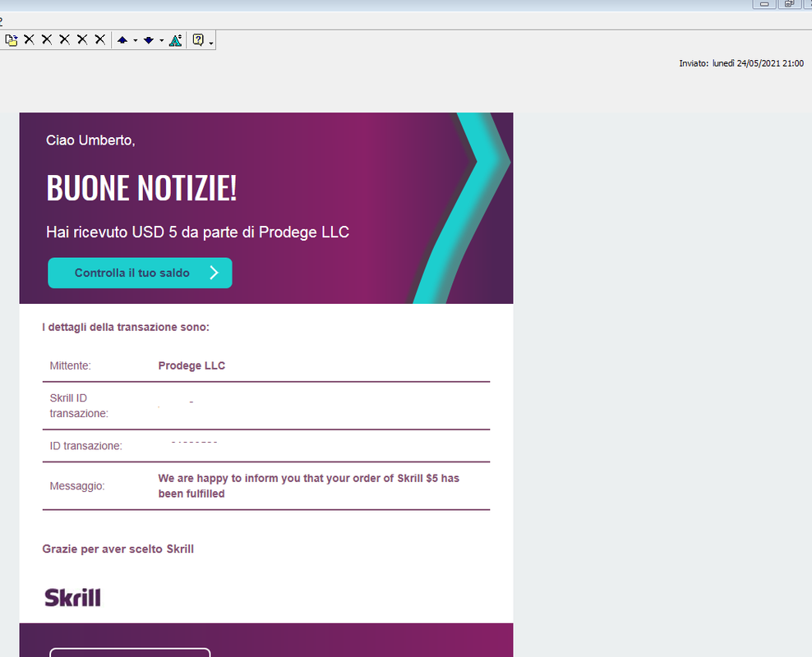Open the dropdown next to the up arrow

coord(136,40)
